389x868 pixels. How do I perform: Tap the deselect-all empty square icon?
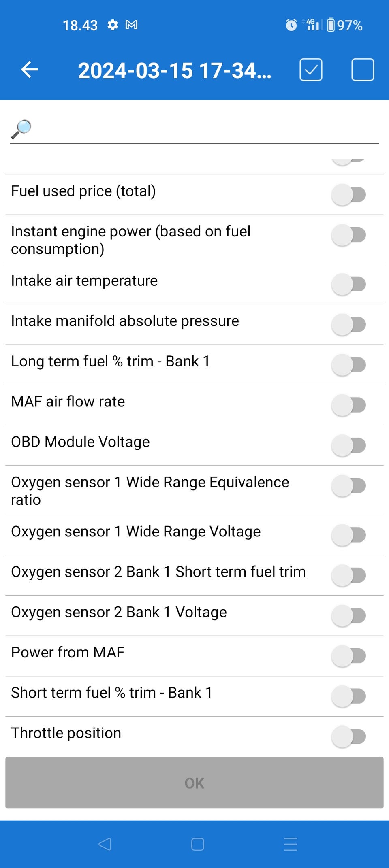point(362,70)
